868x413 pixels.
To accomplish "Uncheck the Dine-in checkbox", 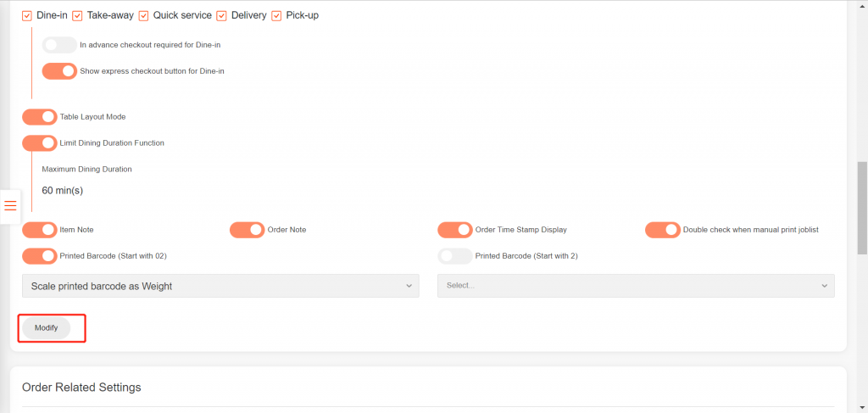I will pyautogui.click(x=27, y=15).
